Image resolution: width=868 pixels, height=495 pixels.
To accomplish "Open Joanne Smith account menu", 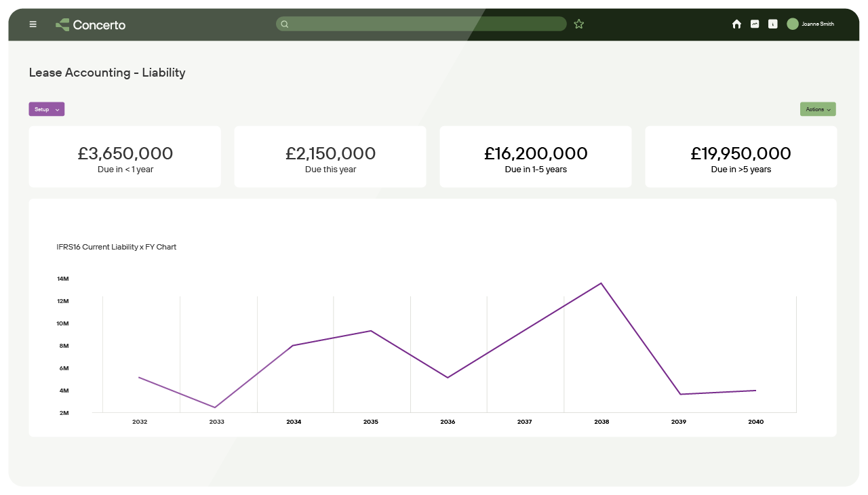I will (x=818, y=24).
